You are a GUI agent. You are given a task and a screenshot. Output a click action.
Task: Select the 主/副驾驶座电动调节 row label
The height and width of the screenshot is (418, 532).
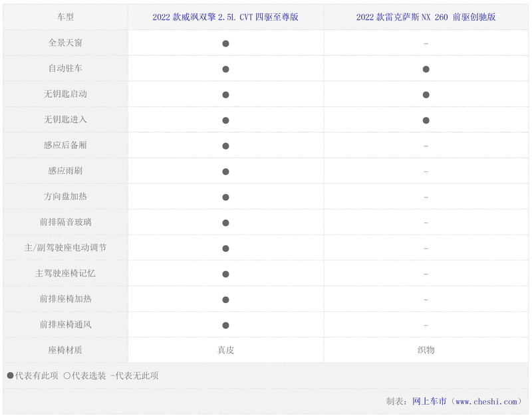pyautogui.click(x=65, y=247)
